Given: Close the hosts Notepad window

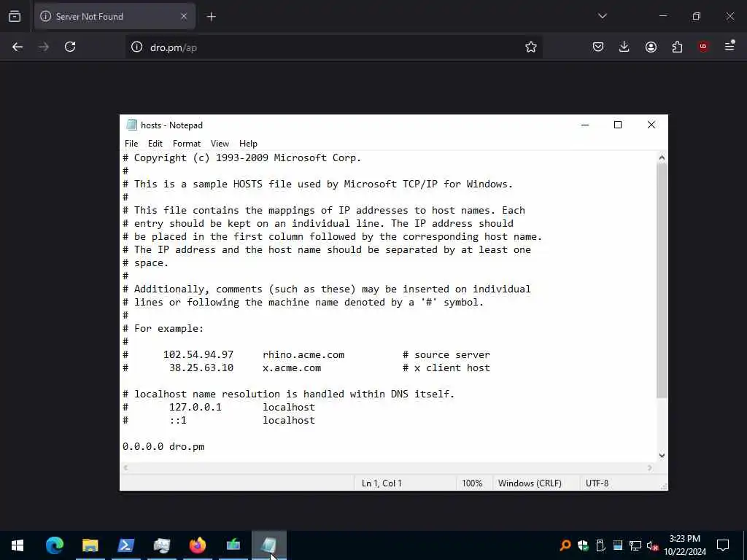Looking at the screenshot, I should (x=651, y=125).
